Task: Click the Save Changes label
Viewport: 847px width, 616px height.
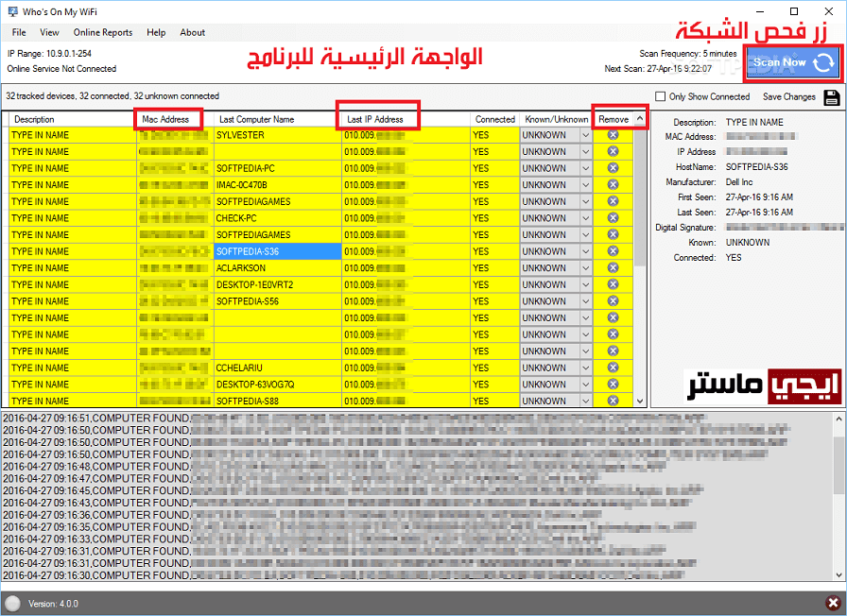Action: tap(788, 96)
